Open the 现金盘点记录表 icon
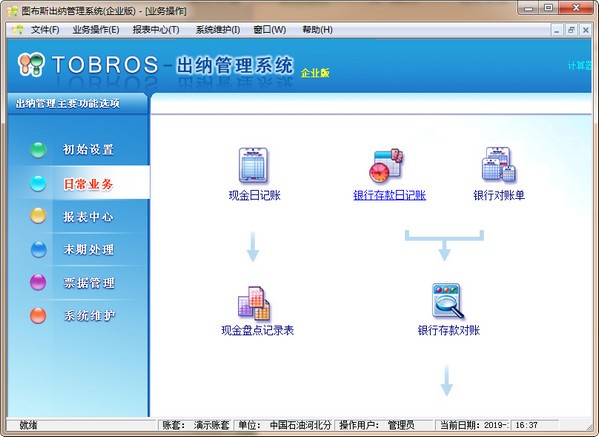Viewport: 599px width, 437px height. [x=254, y=303]
